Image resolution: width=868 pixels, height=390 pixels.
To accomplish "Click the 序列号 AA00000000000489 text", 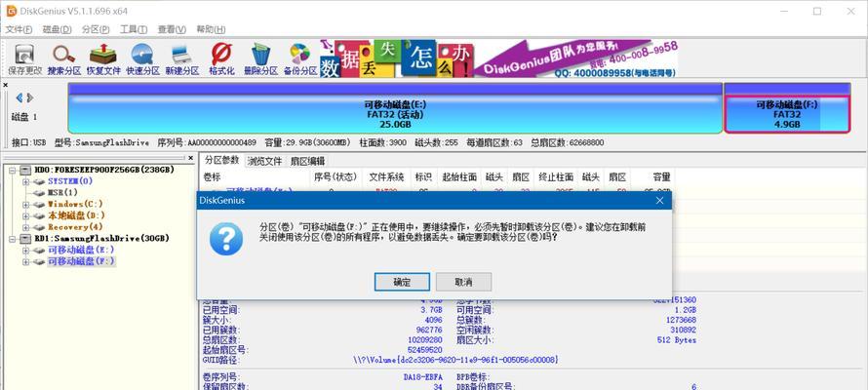I will tap(207, 142).
